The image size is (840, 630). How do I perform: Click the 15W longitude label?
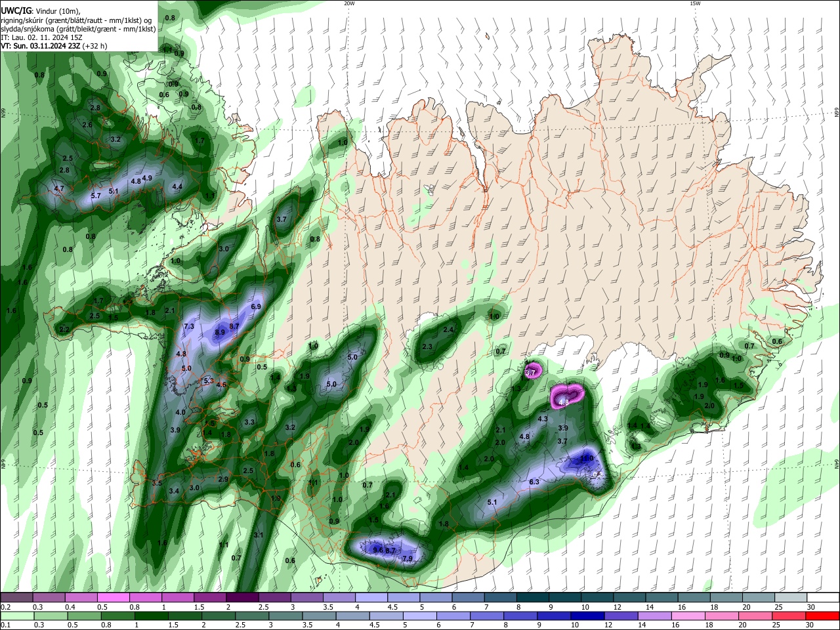click(695, 3)
